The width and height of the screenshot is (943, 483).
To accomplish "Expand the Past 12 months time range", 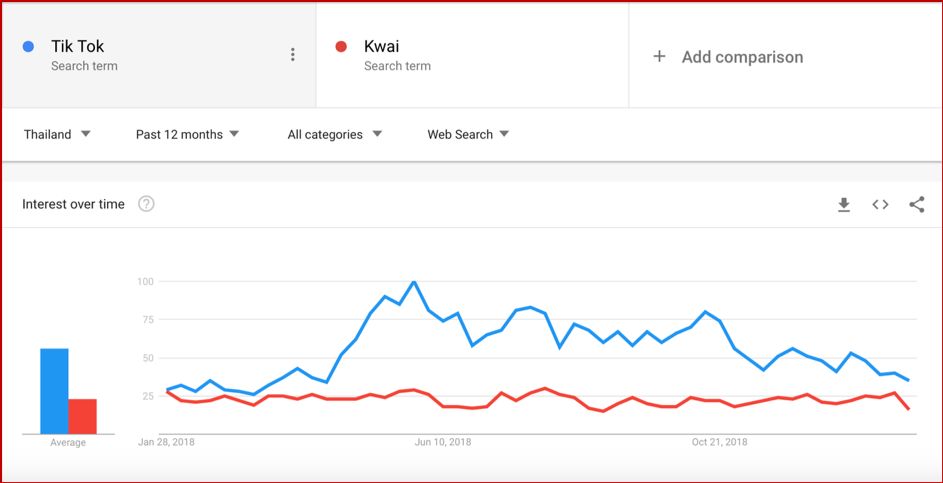I will [187, 134].
